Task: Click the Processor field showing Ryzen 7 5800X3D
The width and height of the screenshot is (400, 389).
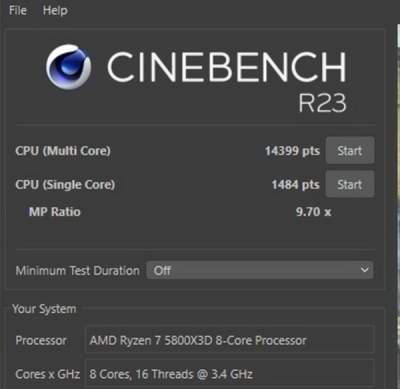Action: click(x=230, y=340)
